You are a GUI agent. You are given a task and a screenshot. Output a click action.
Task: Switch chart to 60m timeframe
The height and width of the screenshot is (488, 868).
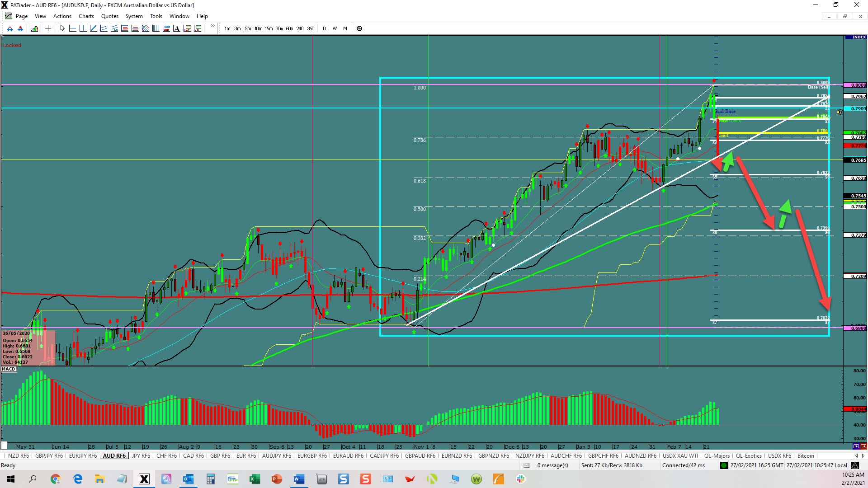pyautogui.click(x=289, y=28)
